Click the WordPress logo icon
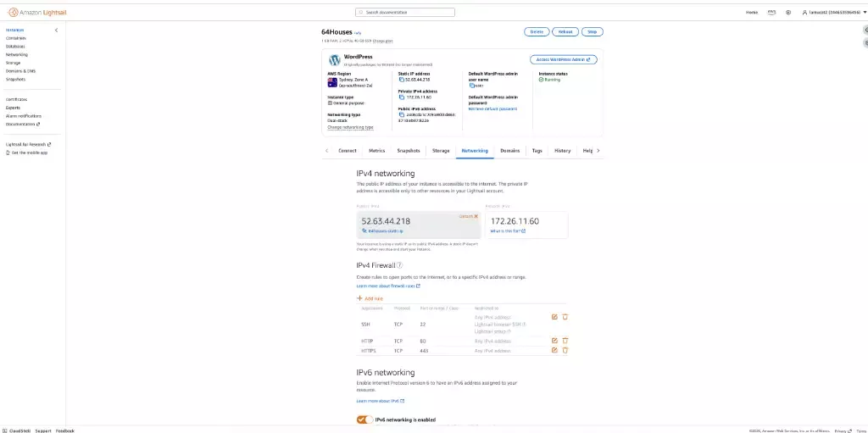Image resolution: width=868 pixels, height=433 pixels. [x=334, y=60]
